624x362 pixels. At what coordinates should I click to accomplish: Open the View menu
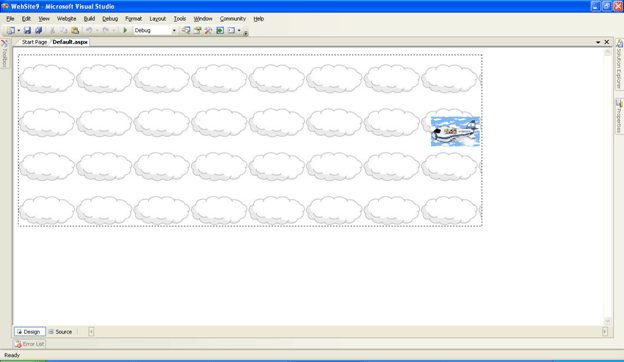(x=44, y=19)
